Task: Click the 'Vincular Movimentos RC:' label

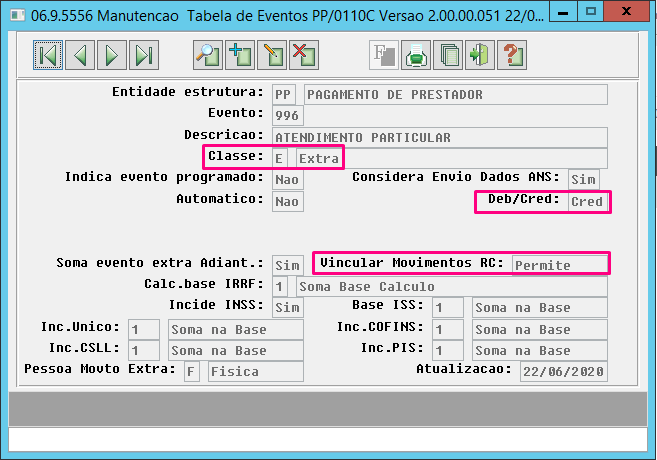Action: tap(412, 263)
